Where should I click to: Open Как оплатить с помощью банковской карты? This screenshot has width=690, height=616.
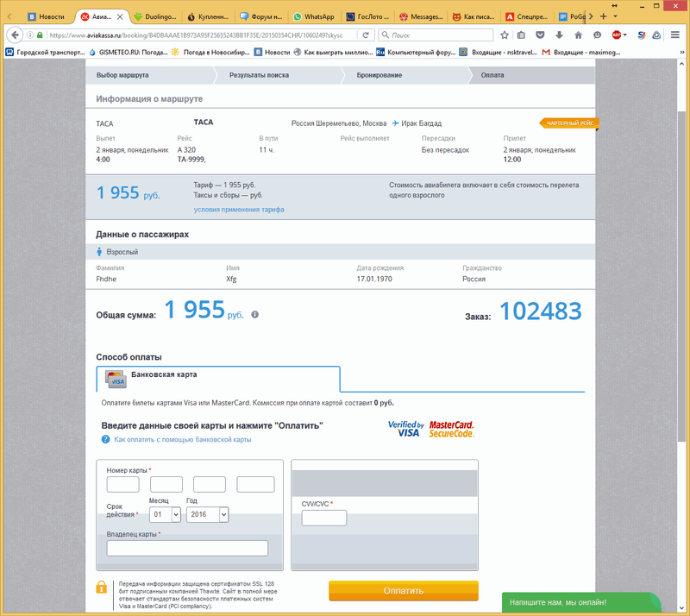click(182, 440)
